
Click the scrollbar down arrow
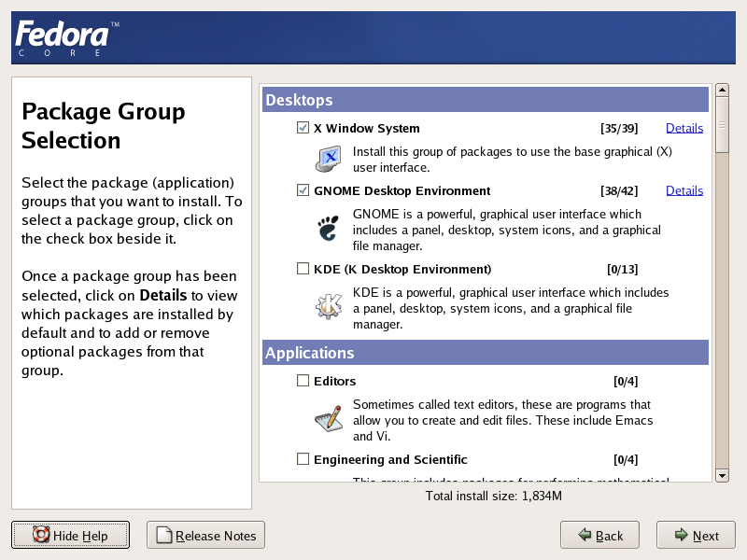722,476
